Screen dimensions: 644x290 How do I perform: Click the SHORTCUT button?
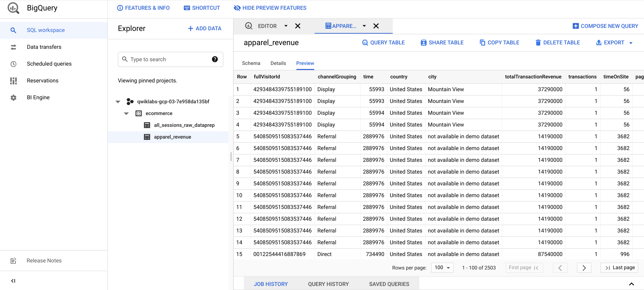(x=202, y=8)
